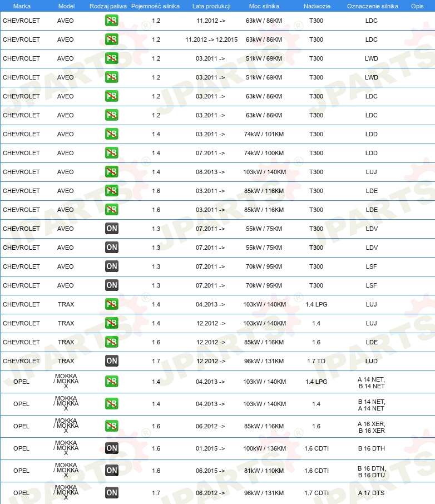Select '96kW / 131KM' in the TRAX row
The image size is (435, 504).
pyautogui.click(x=264, y=361)
